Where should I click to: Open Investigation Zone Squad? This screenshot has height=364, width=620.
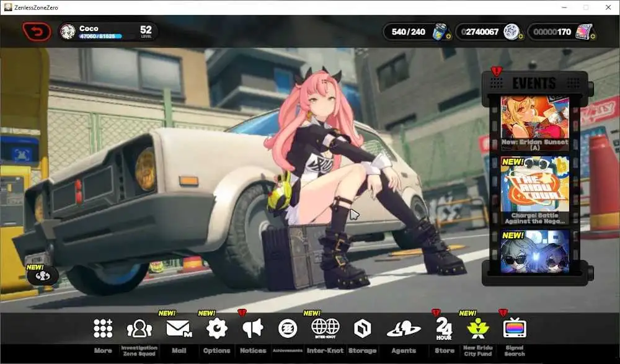coord(139,329)
